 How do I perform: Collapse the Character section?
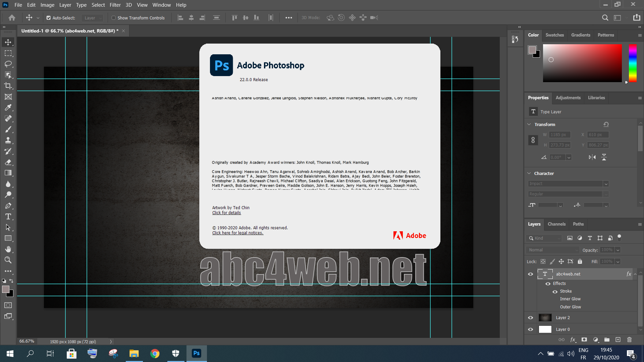click(529, 173)
